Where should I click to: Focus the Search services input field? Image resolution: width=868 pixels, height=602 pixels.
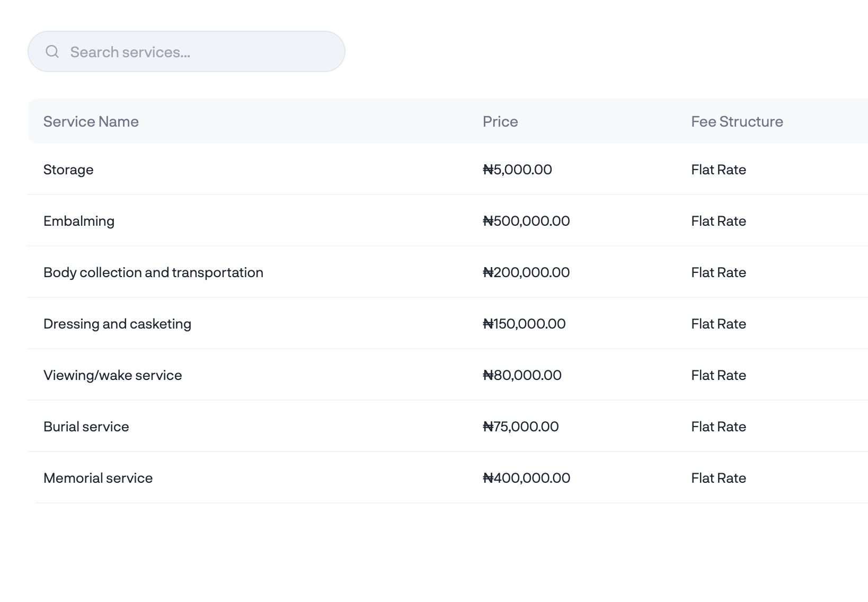[187, 51]
